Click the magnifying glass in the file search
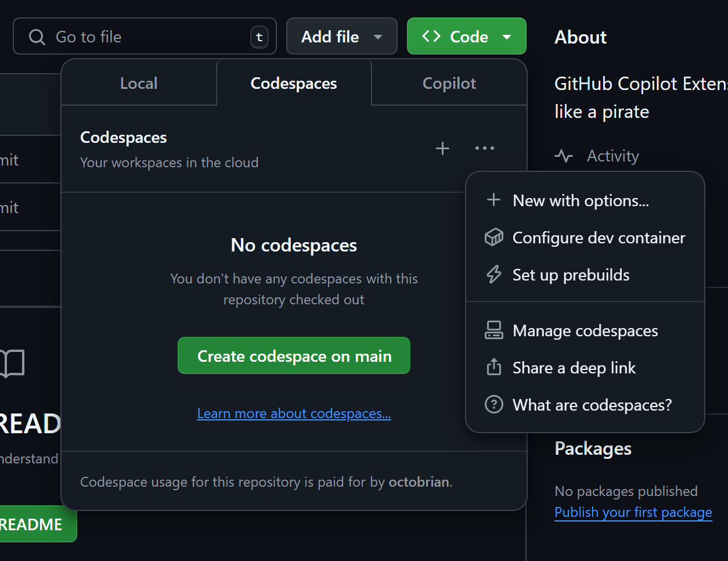728x561 pixels. tap(37, 36)
